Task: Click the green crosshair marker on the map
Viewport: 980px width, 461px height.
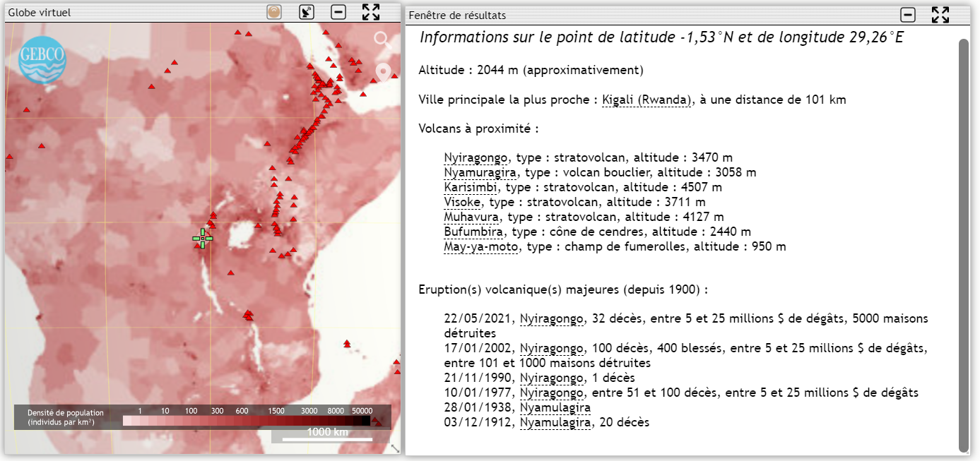Action: 203,239
